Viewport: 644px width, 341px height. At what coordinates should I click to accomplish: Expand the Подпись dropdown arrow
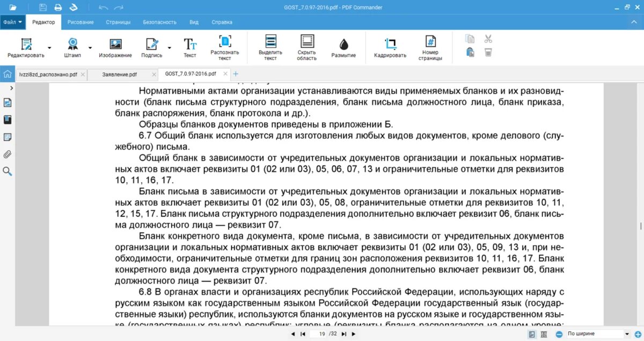click(170, 47)
